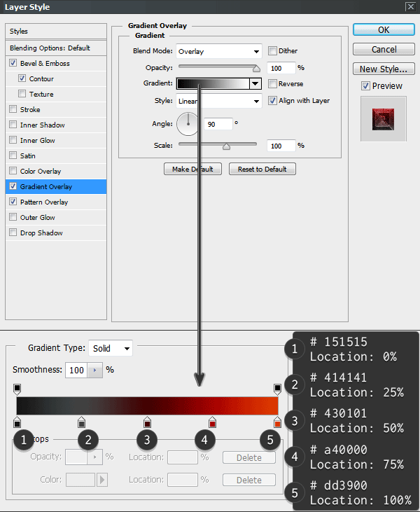Open the Smoothness slider popup arrow
This screenshot has width=420, height=512.
(95, 370)
